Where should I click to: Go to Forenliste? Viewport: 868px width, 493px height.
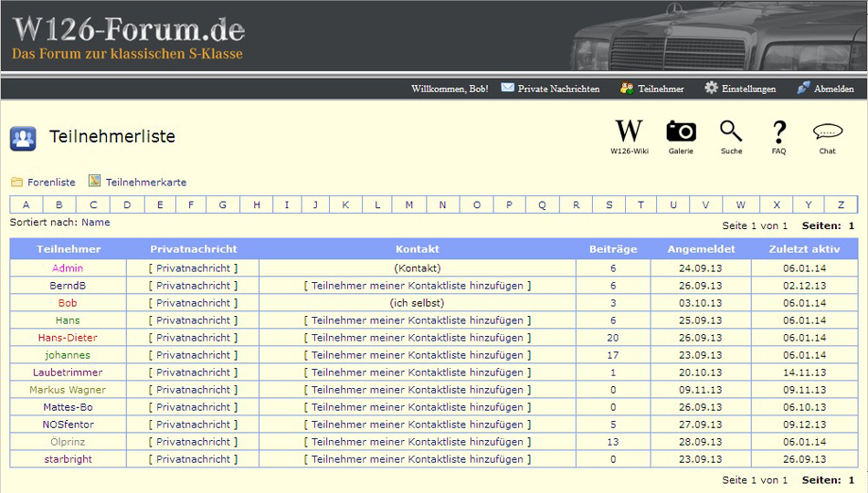(51, 182)
